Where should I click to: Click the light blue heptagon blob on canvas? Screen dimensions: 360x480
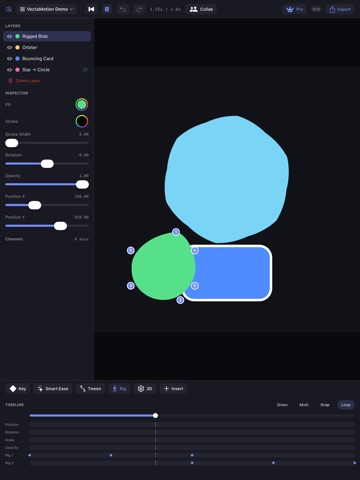point(227,179)
